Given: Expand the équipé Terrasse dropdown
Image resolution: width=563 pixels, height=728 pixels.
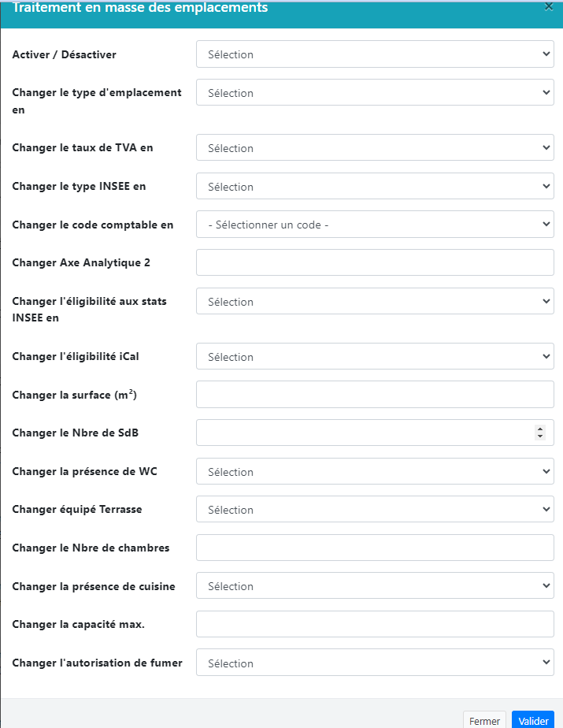Looking at the screenshot, I should point(375,510).
